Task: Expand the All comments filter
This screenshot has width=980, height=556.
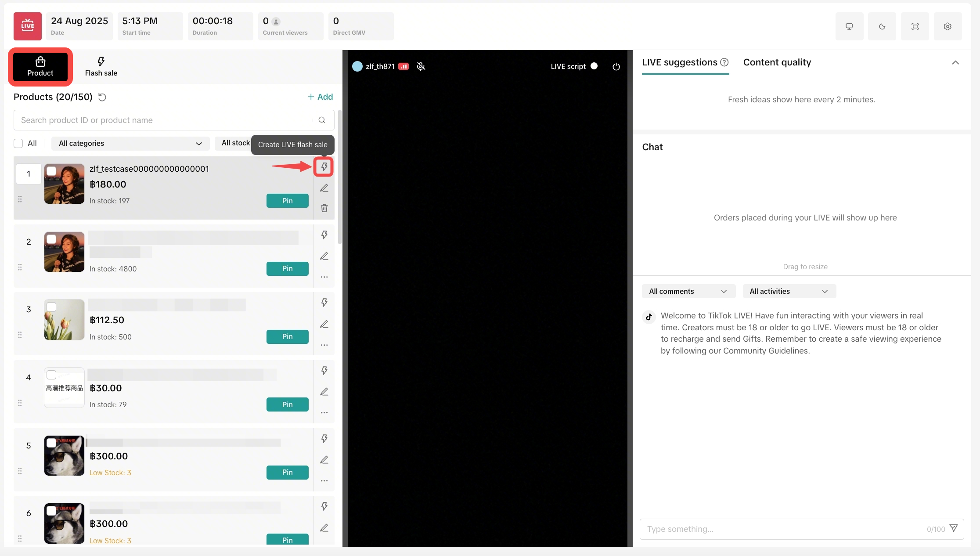Action: click(x=688, y=291)
